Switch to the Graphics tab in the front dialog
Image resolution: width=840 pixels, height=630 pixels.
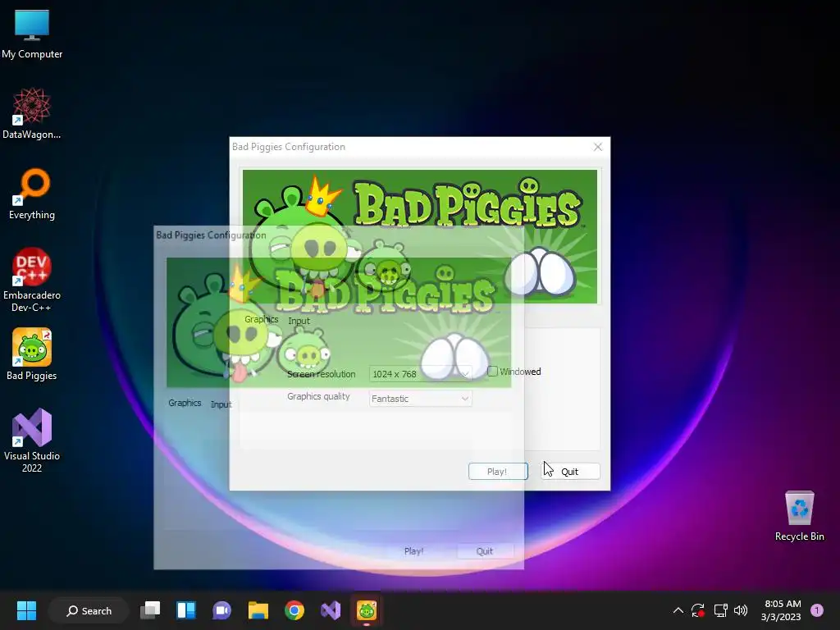tap(262, 319)
